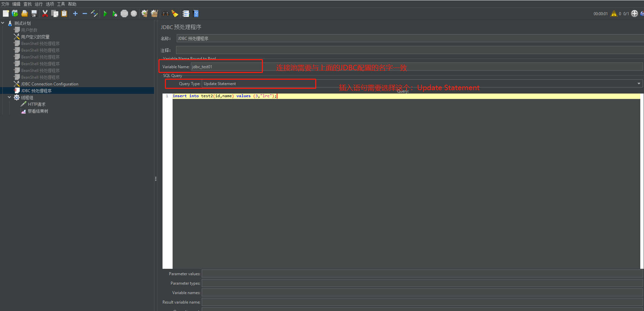Click the Open folder icon
The width and height of the screenshot is (644, 311).
click(x=24, y=14)
